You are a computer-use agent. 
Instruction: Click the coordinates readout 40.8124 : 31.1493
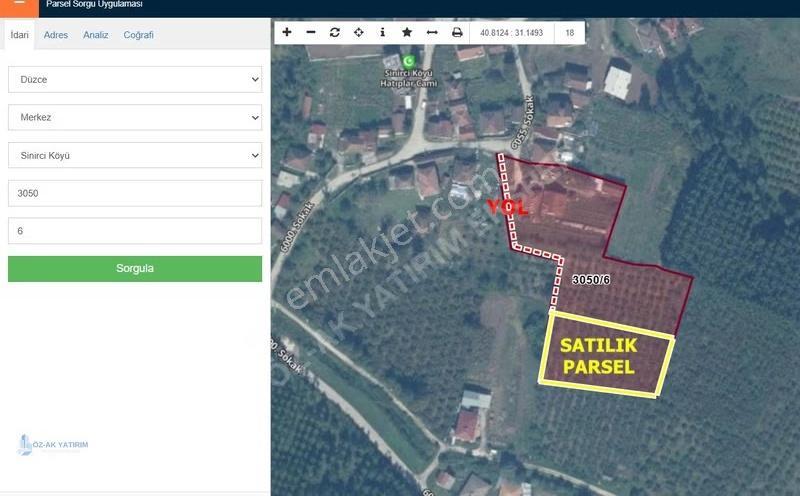click(511, 33)
